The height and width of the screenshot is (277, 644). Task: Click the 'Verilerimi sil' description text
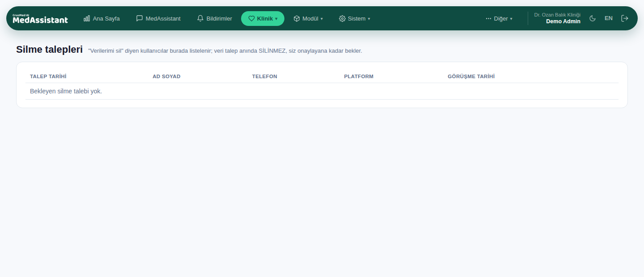click(x=225, y=51)
